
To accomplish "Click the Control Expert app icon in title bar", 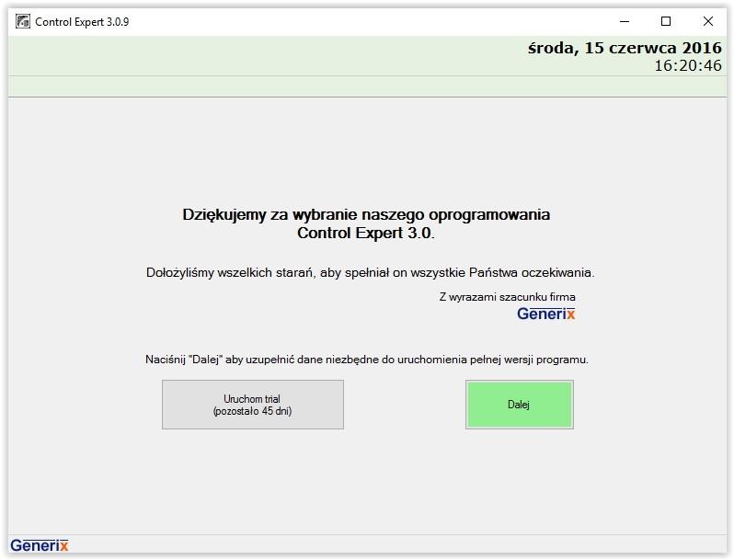I will [x=23, y=21].
